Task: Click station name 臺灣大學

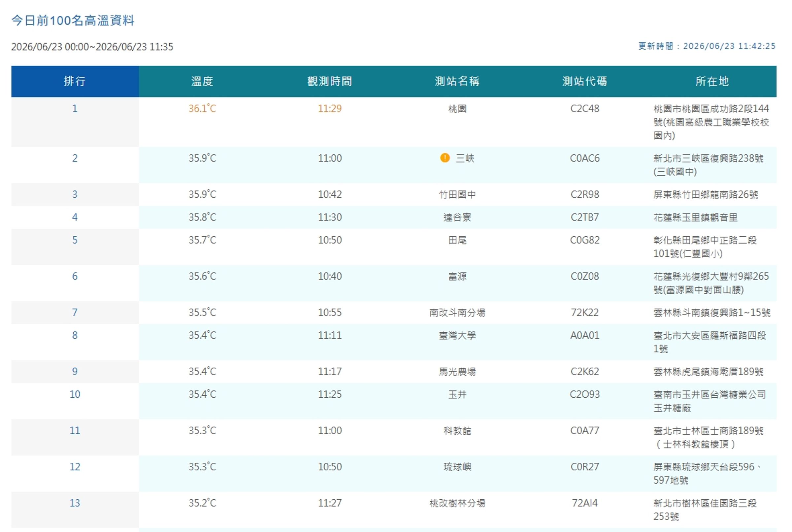Action: click(x=457, y=336)
